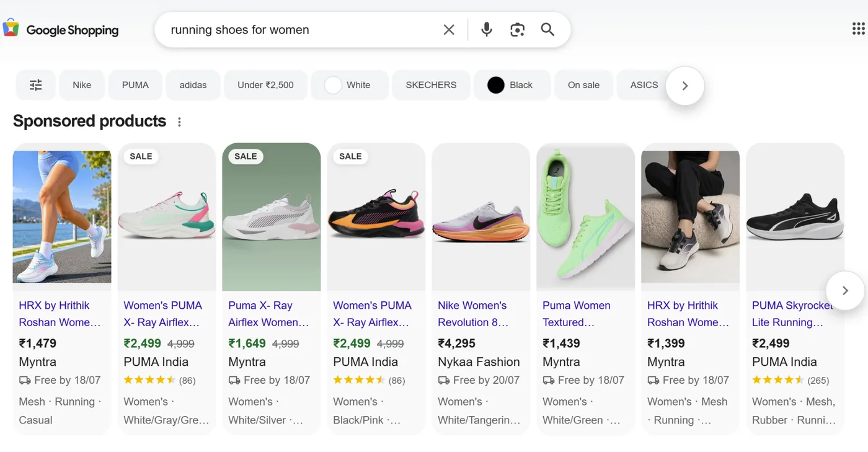Open black and orange PUMA shoe image
This screenshot has height=452, width=868.
point(376,217)
